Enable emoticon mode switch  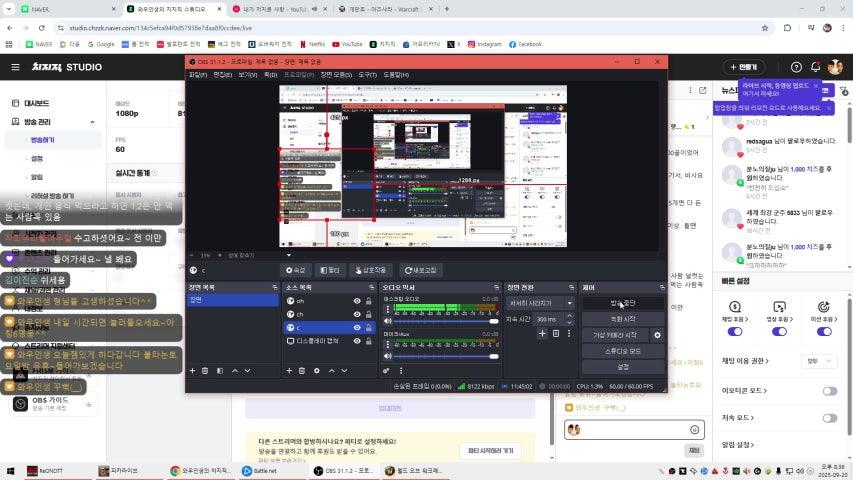click(x=830, y=391)
